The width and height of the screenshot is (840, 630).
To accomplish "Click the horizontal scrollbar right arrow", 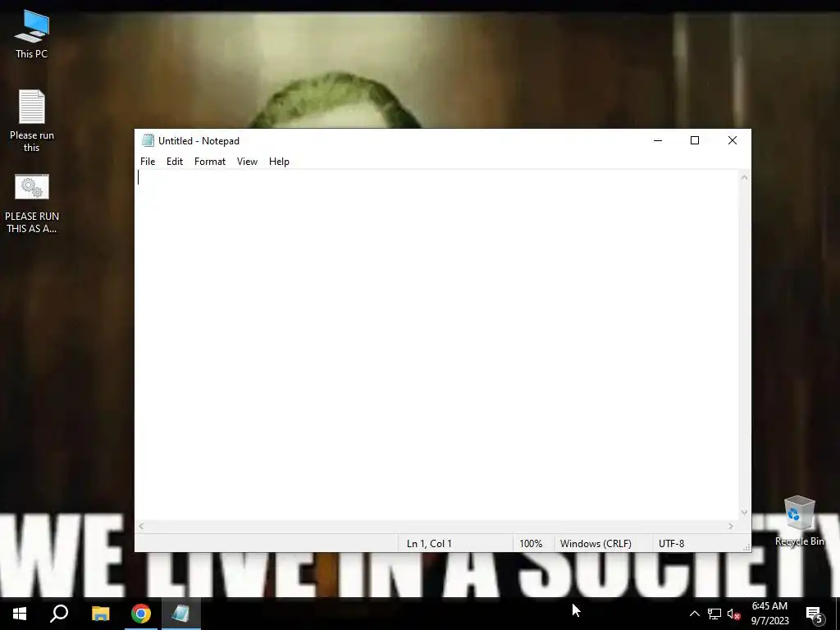I will [x=731, y=526].
